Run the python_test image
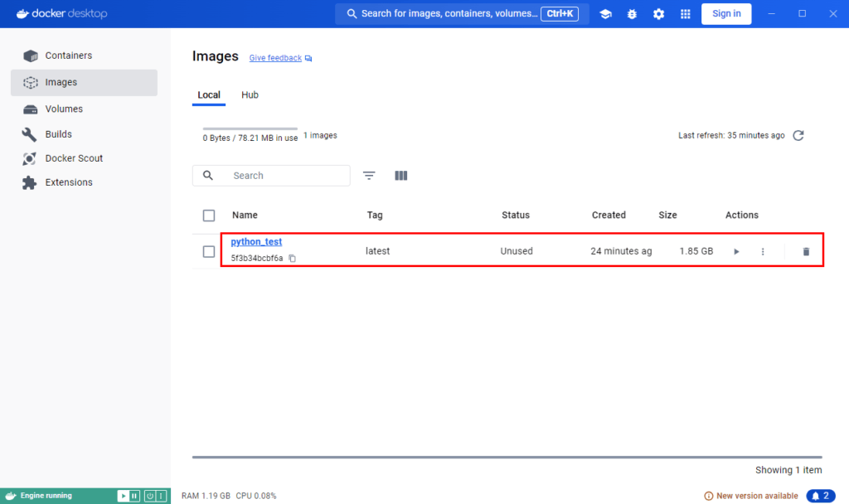This screenshot has width=849, height=504. (735, 251)
